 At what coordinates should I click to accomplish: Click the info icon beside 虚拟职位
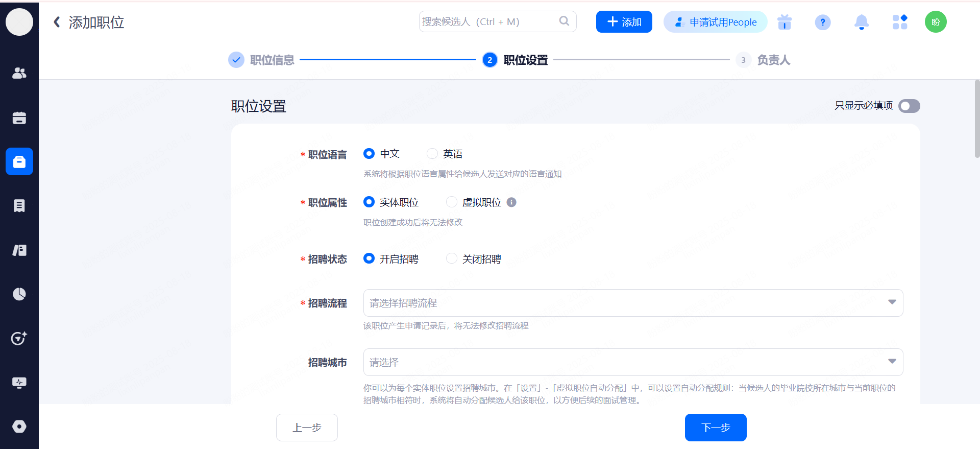pos(511,202)
